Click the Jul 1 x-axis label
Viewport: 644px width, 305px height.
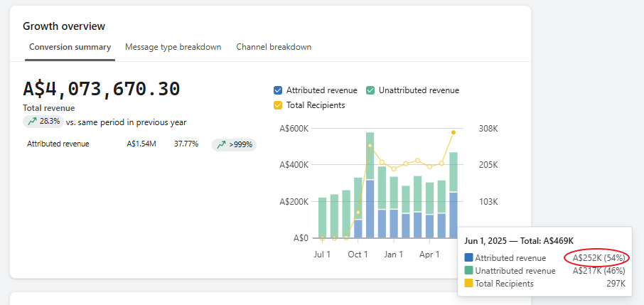(323, 255)
